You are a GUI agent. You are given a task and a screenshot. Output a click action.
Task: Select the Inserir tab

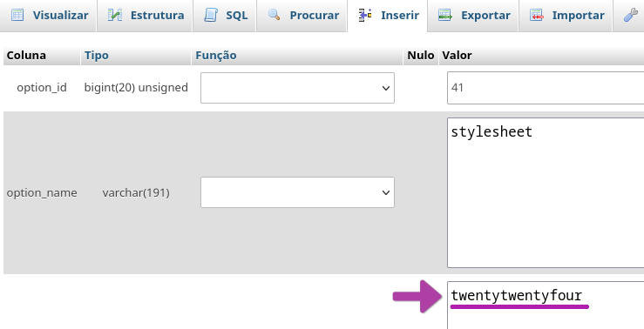point(387,16)
